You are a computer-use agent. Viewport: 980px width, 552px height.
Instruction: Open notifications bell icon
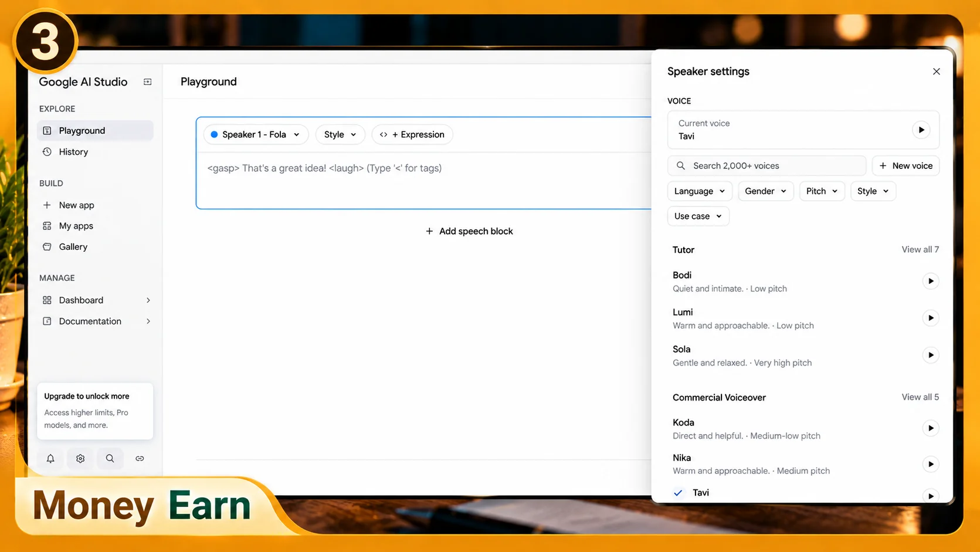[50, 459]
